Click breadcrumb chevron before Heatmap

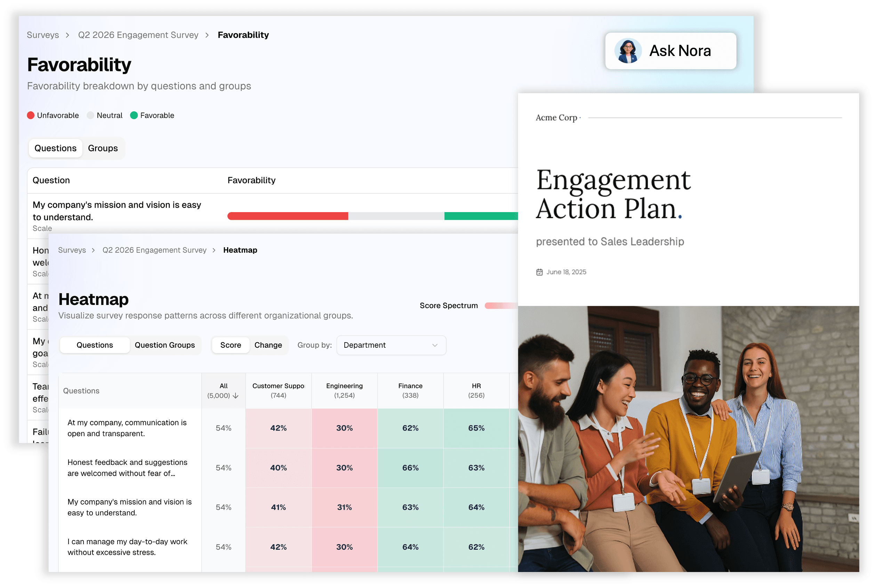coord(214,250)
